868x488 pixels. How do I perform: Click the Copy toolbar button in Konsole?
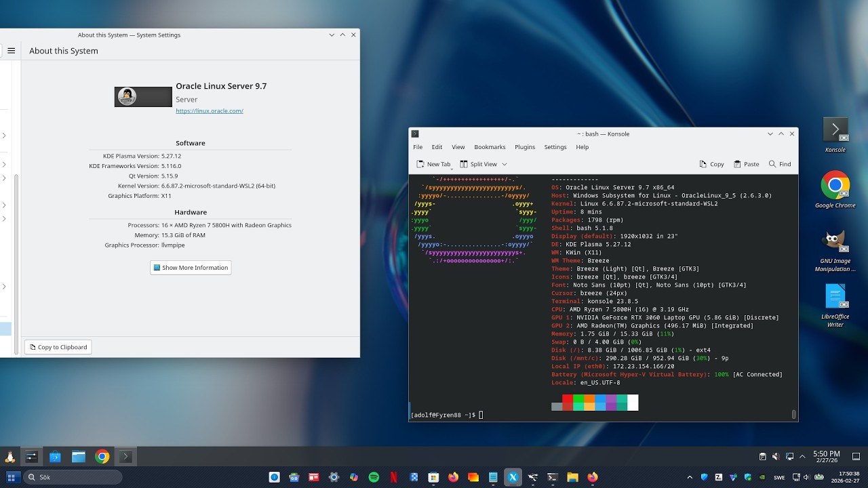tap(712, 164)
